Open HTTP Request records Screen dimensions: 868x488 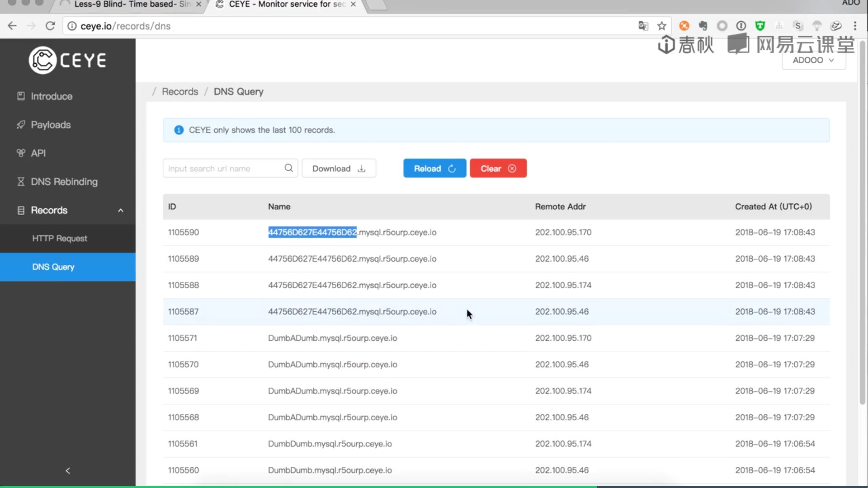tap(60, 238)
